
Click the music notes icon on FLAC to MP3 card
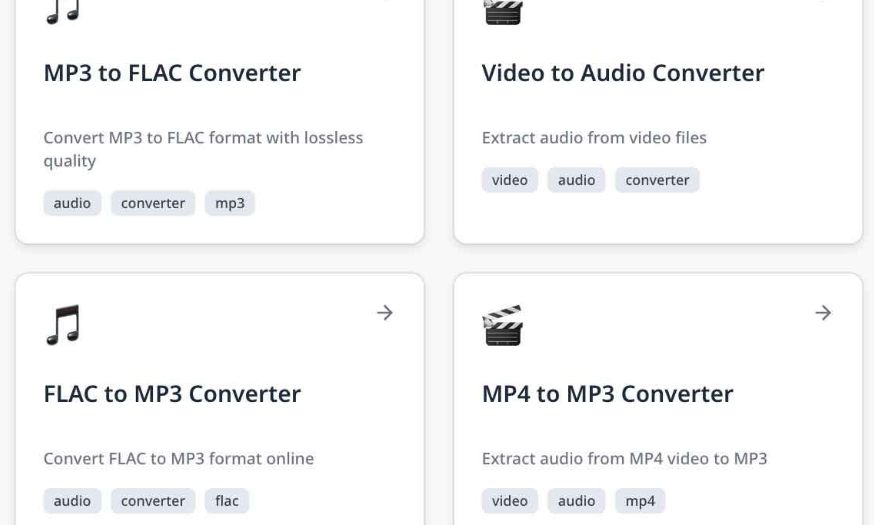click(63, 325)
